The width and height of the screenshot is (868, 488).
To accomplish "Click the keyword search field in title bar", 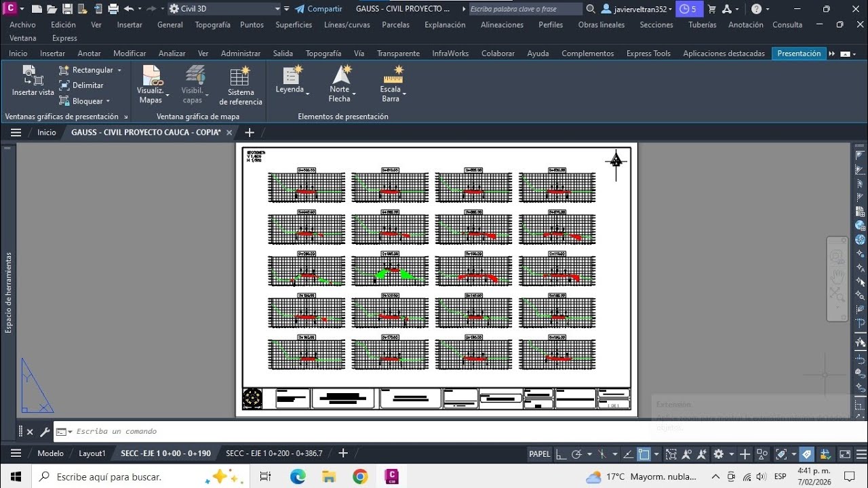I will click(525, 9).
